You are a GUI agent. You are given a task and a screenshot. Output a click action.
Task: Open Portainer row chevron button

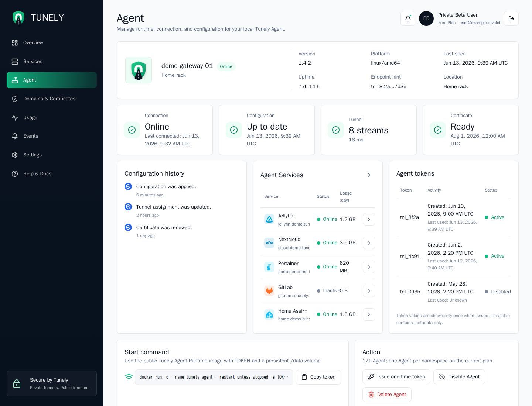pyautogui.click(x=369, y=267)
